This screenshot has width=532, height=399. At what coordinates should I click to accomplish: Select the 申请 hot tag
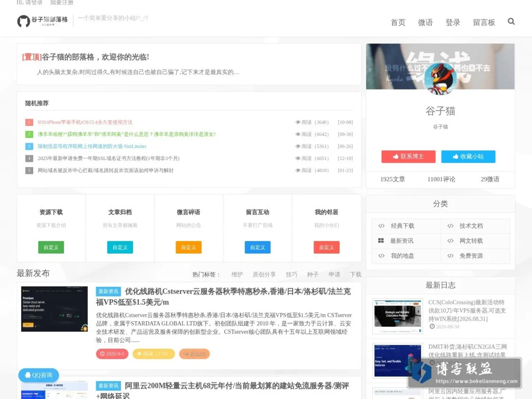[334, 274]
